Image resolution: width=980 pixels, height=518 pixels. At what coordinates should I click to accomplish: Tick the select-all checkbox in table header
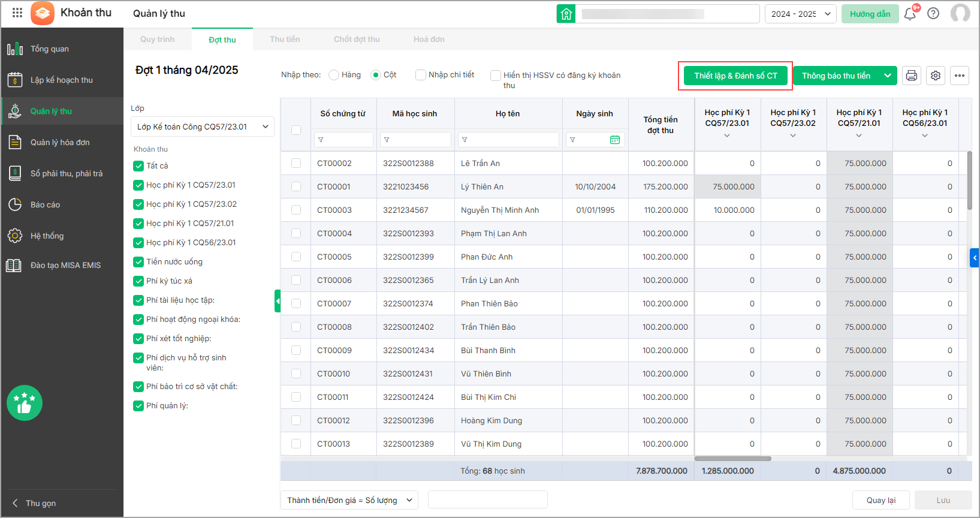[296, 130]
